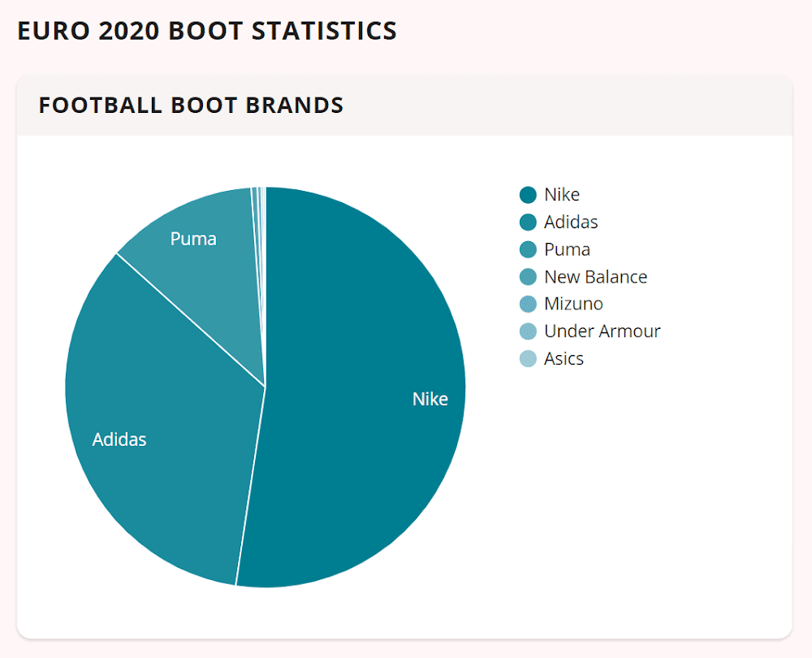
Task: Click the Nike legend color dot
Action: (528, 195)
